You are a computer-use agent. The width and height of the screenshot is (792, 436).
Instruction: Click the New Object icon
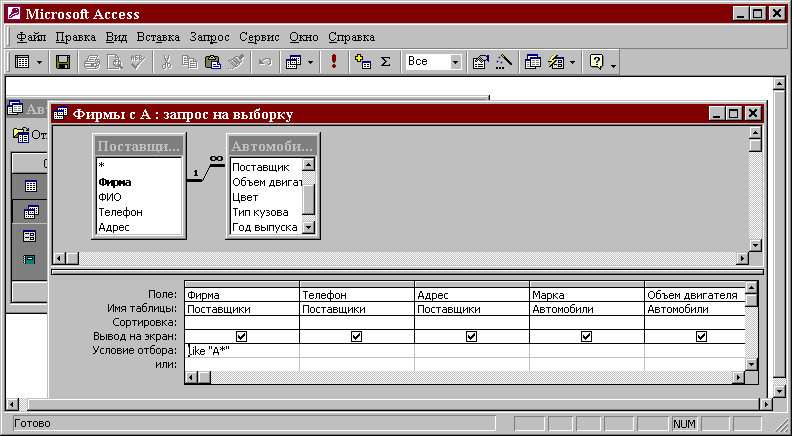point(556,62)
